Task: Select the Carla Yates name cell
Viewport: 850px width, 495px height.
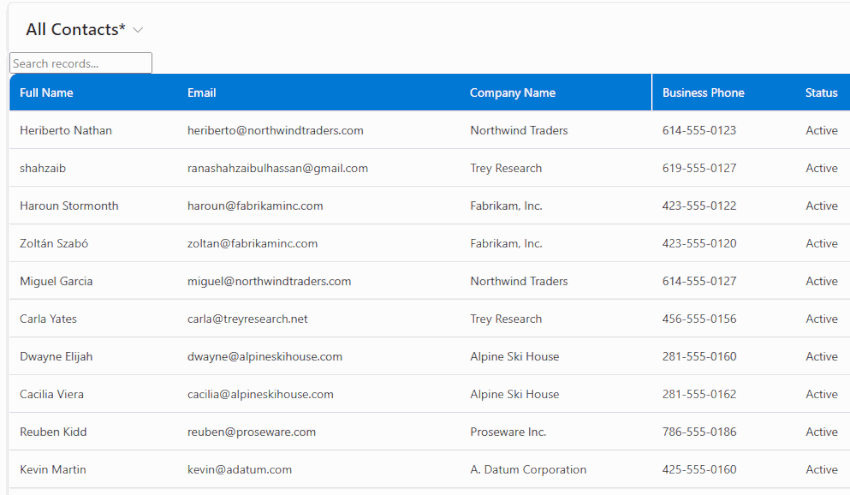Action: (48, 319)
